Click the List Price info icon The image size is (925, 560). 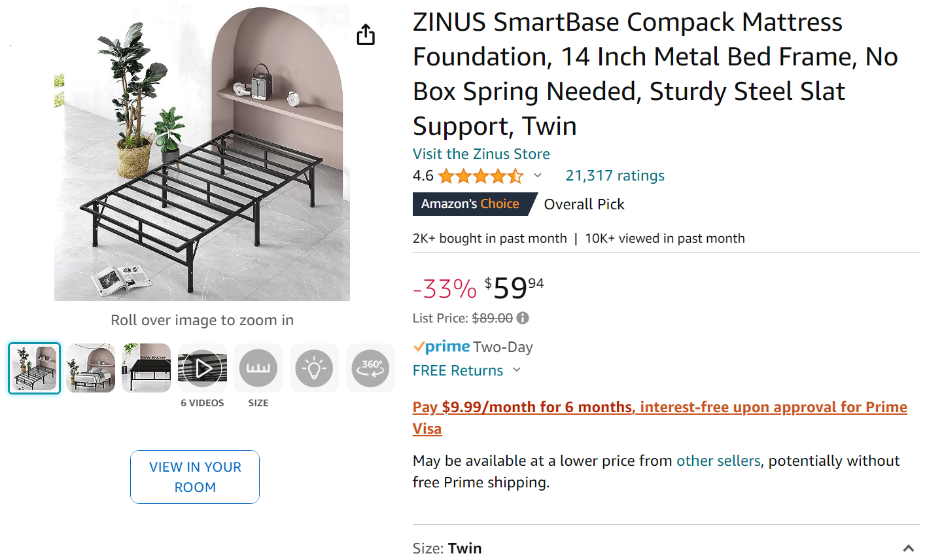click(x=523, y=318)
